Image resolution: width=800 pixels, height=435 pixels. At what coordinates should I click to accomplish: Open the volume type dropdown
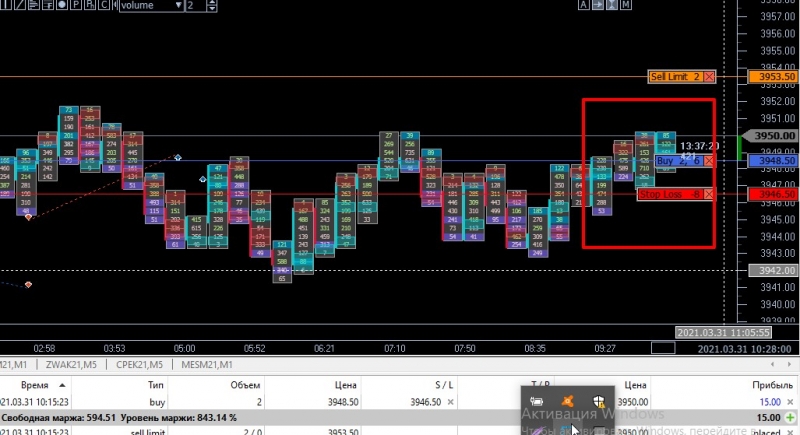click(152, 5)
